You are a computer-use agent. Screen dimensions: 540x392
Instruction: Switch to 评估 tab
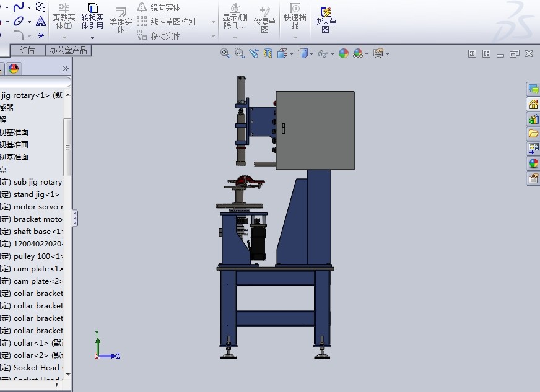tap(27, 50)
